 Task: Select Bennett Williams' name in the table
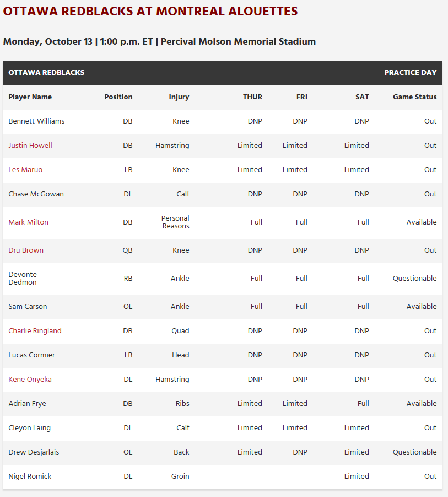coord(36,121)
